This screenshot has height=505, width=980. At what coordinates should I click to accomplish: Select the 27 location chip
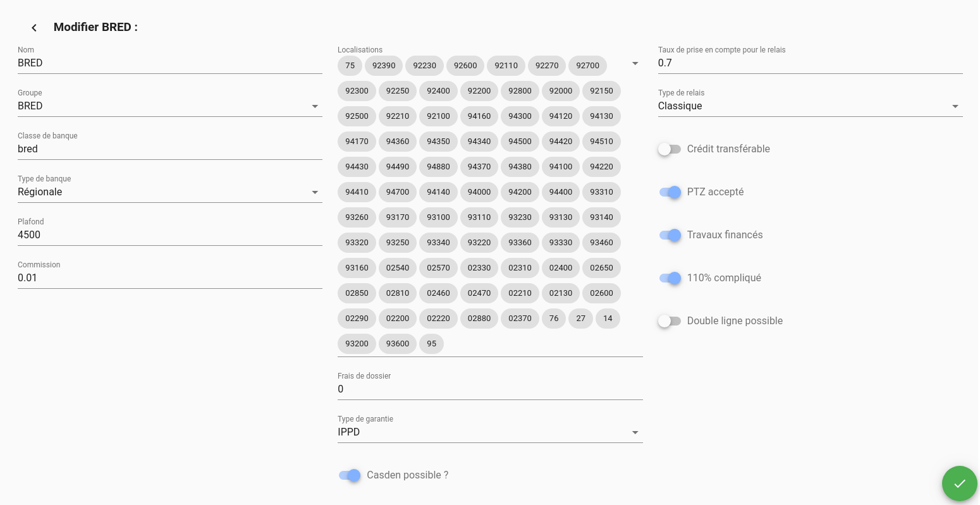[x=581, y=319]
